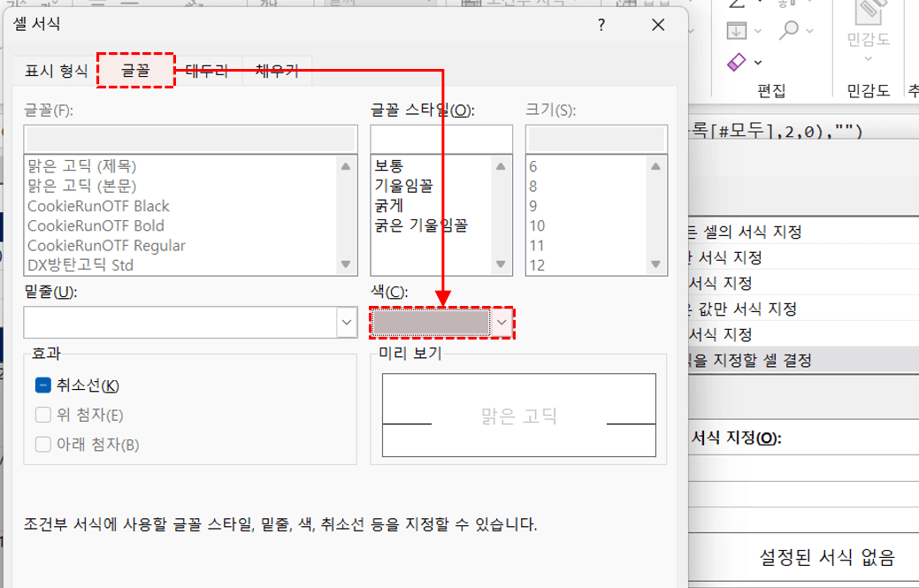
Task: Select font size 12
Action: click(x=537, y=265)
